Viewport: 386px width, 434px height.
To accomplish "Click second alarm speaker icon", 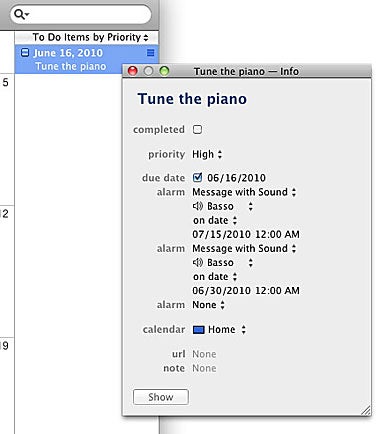I will (197, 263).
